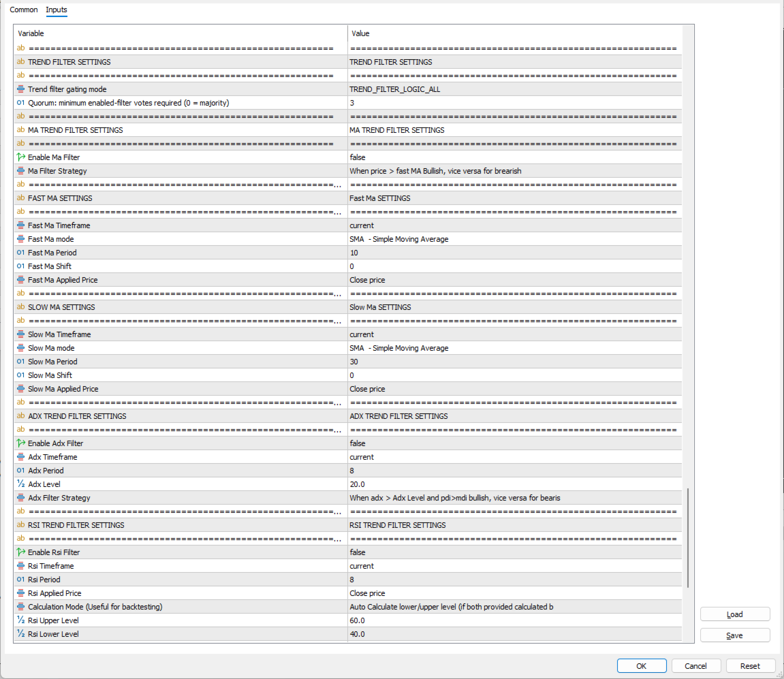Click the fraction icon beside Rsi Lower Level

point(20,634)
